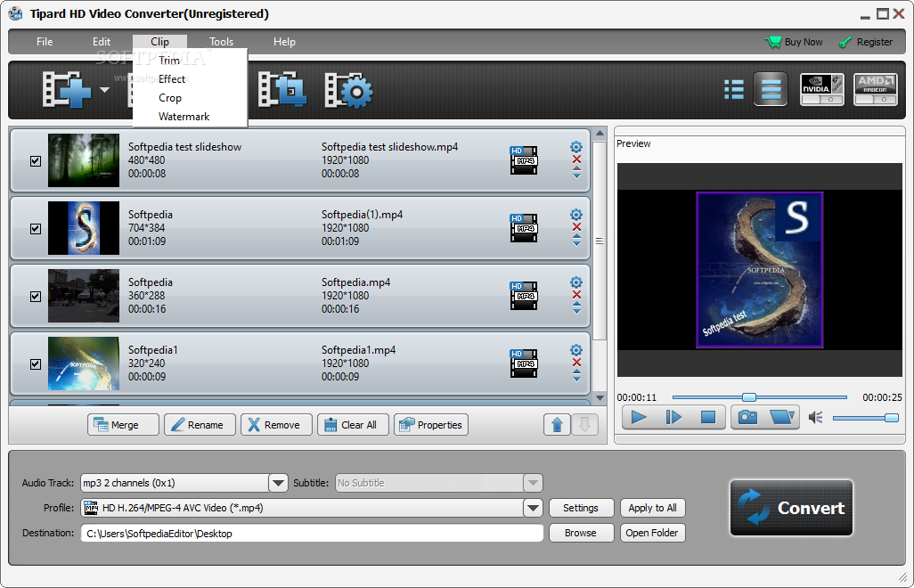
Task: Switch to the compact list view icon
Action: [734, 89]
